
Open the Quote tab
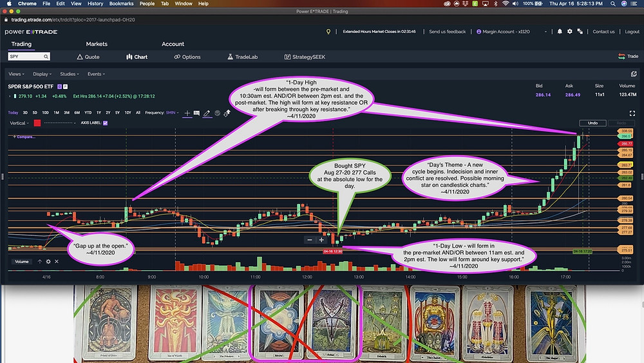coord(88,57)
